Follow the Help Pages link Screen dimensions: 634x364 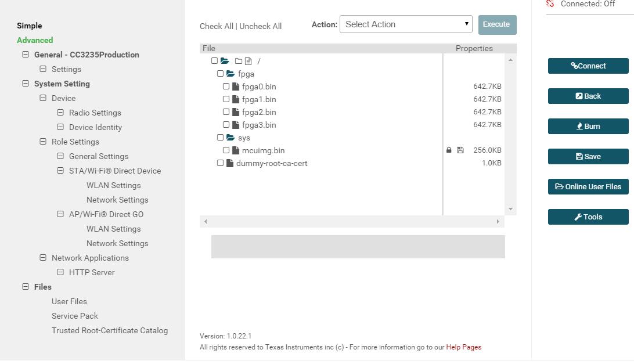[463, 347]
